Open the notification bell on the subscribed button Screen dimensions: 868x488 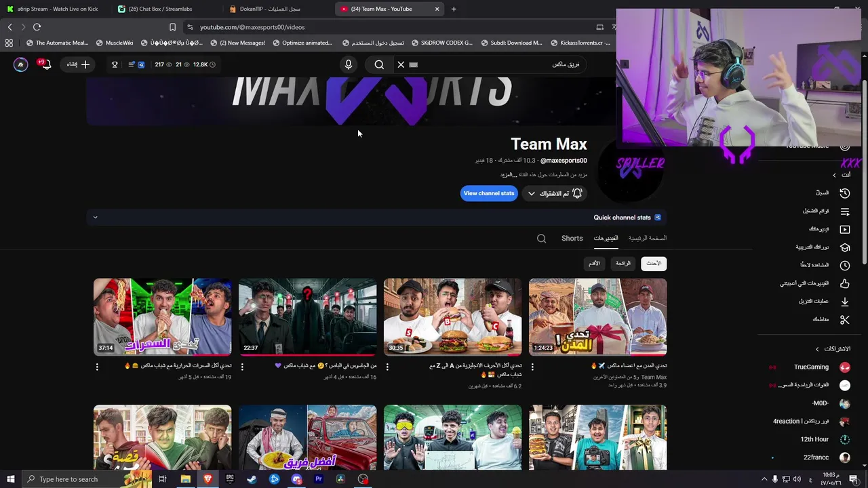click(577, 193)
